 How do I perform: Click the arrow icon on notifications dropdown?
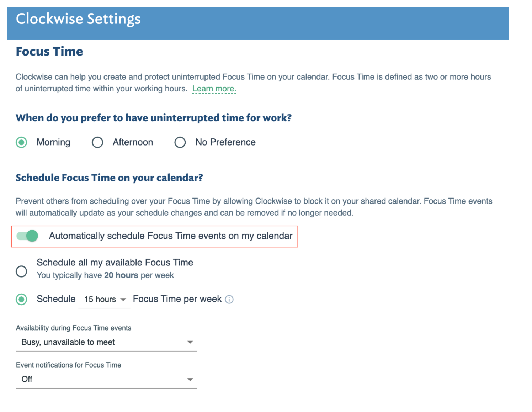click(190, 380)
